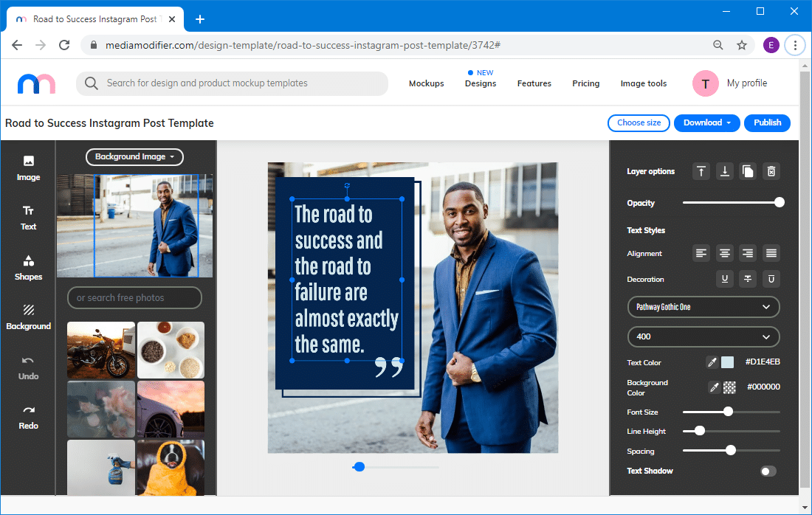Click the Undo icon in sidebar
The image size is (812, 515).
(x=28, y=367)
